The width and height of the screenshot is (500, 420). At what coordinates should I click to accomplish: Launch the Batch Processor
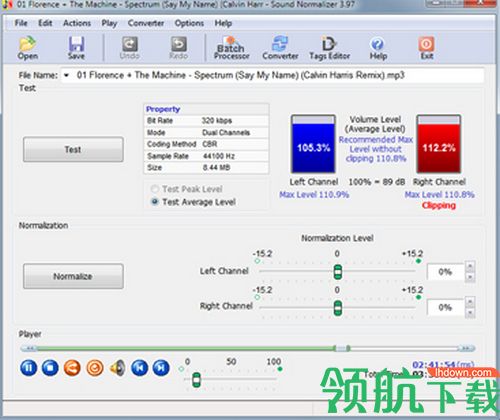point(231,48)
